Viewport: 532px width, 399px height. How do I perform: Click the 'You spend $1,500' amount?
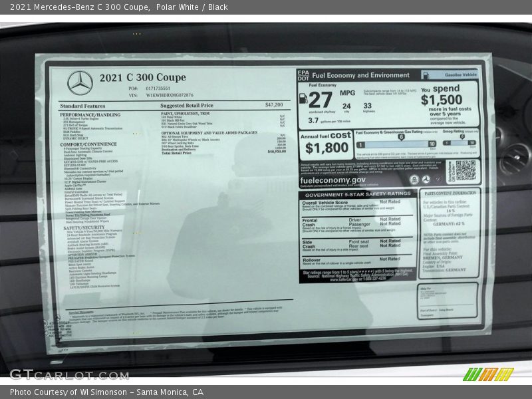442,100
